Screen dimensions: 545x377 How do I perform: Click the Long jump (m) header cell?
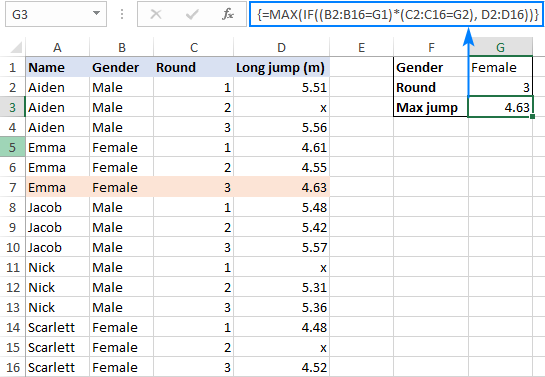pos(281,67)
